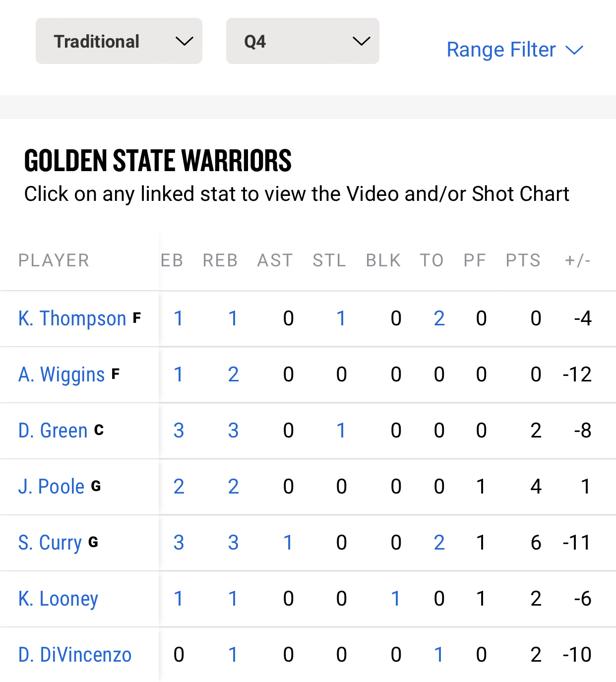Open D. DiVincenzo player link
The width and height of the screenshot is (616, 682).
[x=75, y=655]
